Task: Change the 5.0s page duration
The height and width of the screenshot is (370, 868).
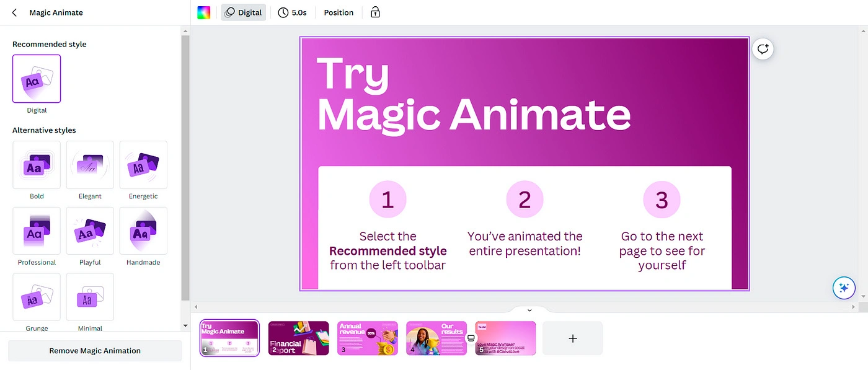Action: [292, 12]
